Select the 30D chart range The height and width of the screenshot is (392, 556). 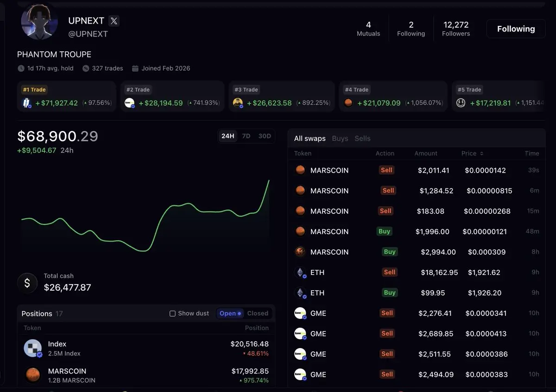(265, 136)
